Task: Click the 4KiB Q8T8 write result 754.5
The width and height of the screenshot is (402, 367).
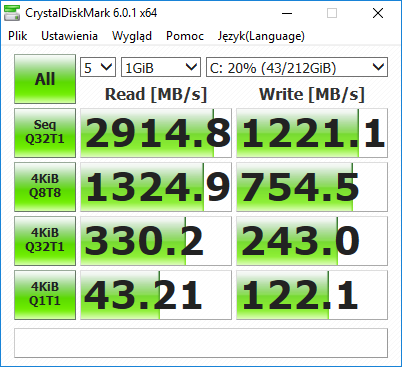Action: click(312, 187)
